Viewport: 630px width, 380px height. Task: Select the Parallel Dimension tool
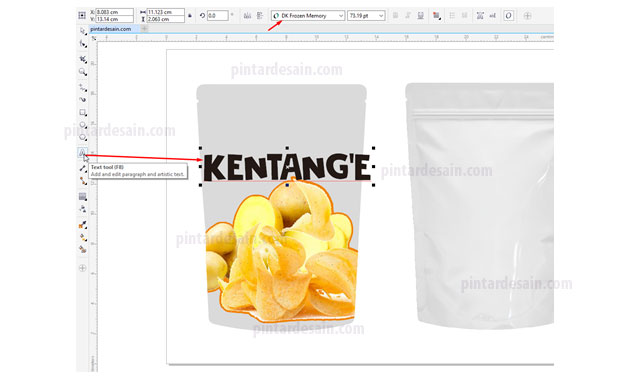pyautogui.click(x=82, y=168)
